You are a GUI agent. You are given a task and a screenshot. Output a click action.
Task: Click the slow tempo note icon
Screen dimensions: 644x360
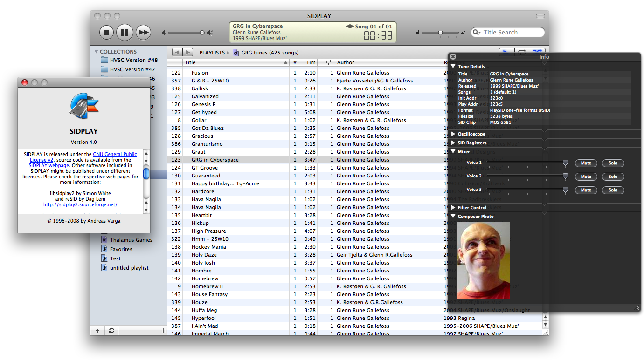(x=417, y=33)
